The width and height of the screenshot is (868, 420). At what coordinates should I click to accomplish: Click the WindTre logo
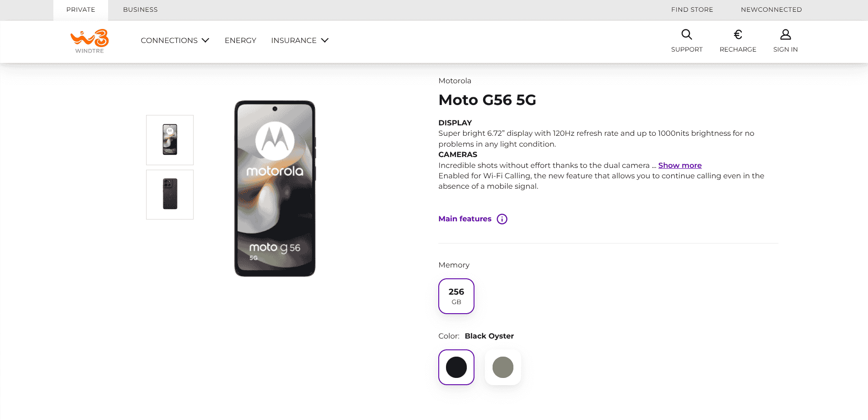click(x=90, y=41)
